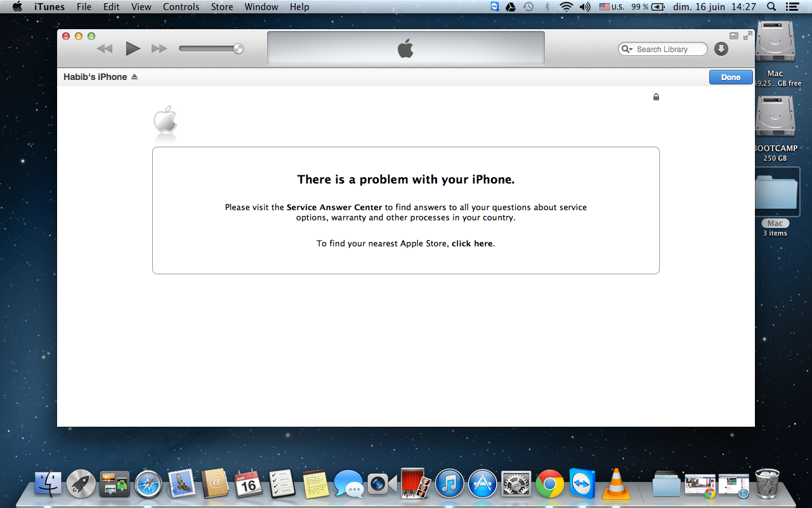Open the View menu
This screenshot has height=508, width=812.
(141, 7)
